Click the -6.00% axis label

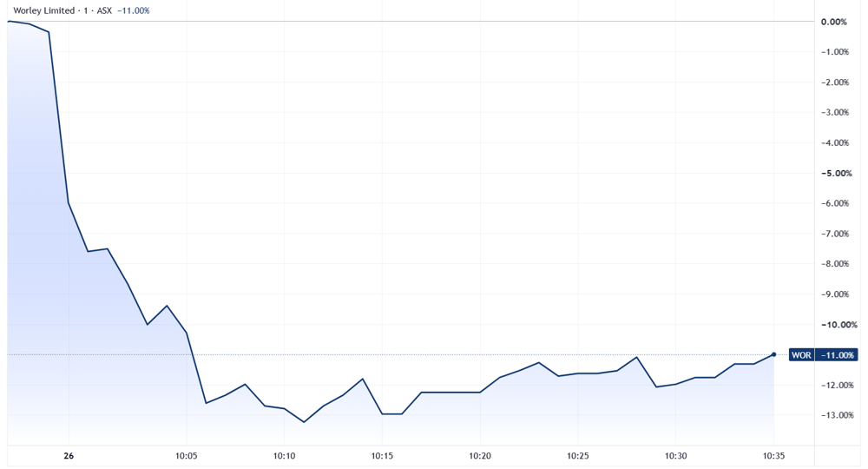click(x=833, y=203)
